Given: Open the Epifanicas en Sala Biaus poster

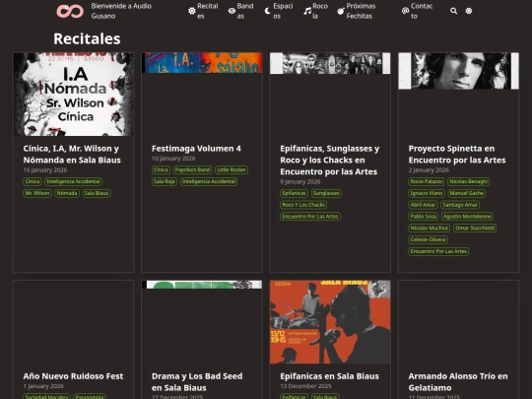Looking at the screenshot, I should pos(330,322).
